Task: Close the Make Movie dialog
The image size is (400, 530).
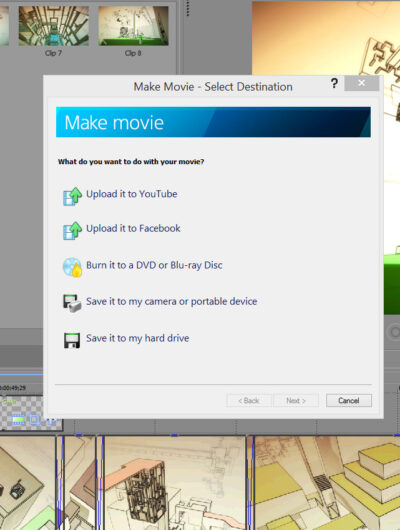Action: point(361,83)
